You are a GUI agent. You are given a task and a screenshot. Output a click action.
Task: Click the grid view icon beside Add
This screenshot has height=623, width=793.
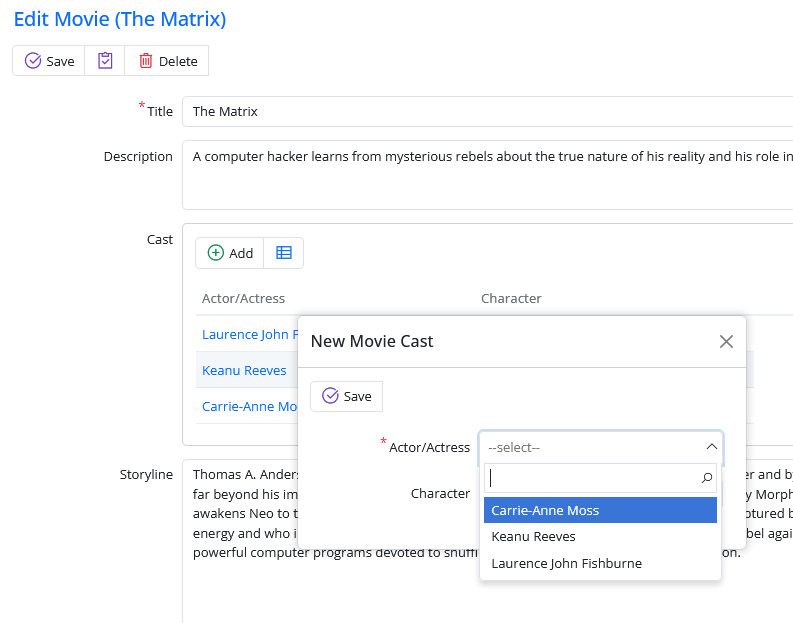click(284, 253)
